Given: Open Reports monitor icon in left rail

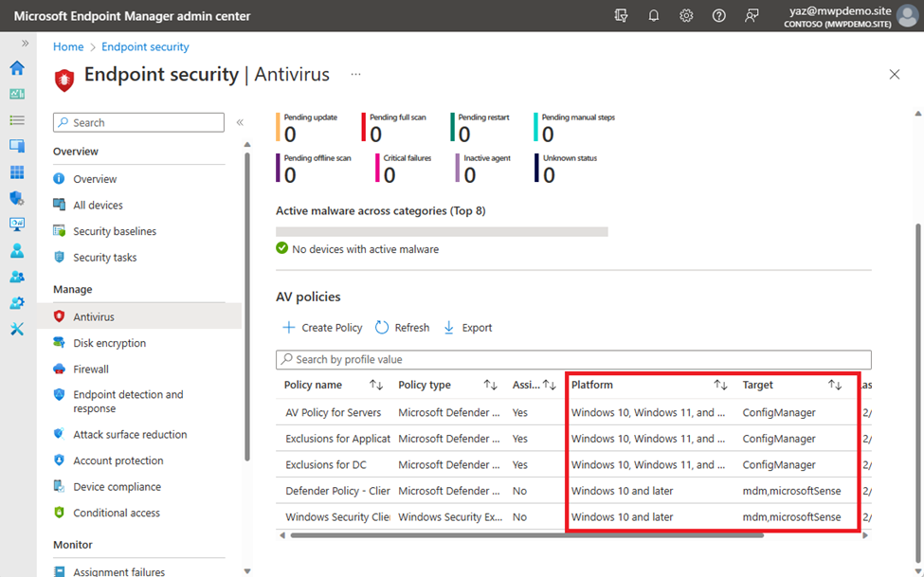Looking at the screenshot, I should (x=17, y=224).
